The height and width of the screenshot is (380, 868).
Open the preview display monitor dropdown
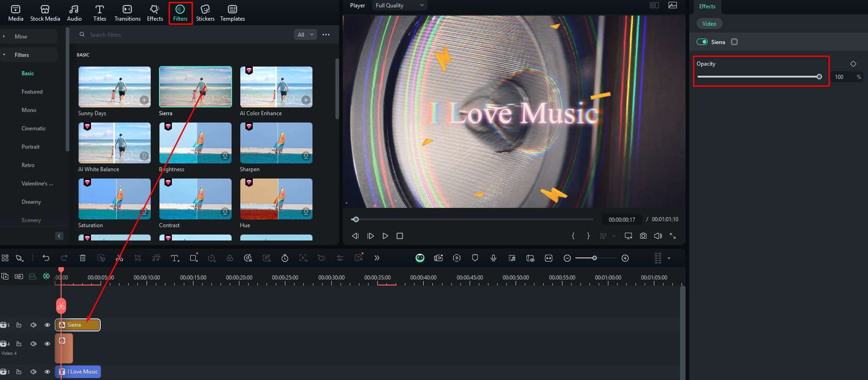628,236
